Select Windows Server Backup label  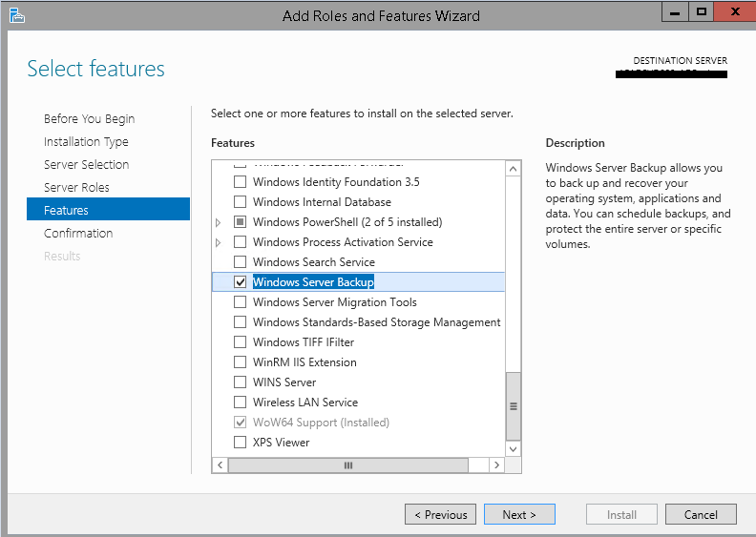coord(313,282)
